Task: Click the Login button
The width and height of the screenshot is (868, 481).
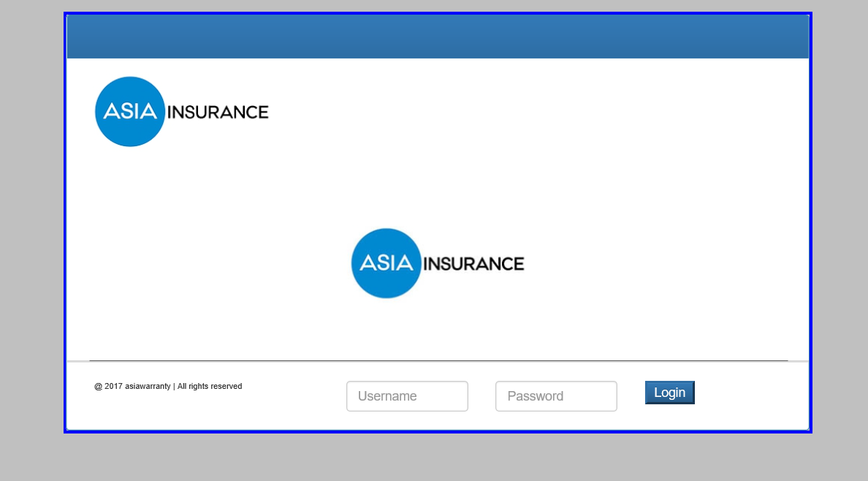Action: point(670,393)
